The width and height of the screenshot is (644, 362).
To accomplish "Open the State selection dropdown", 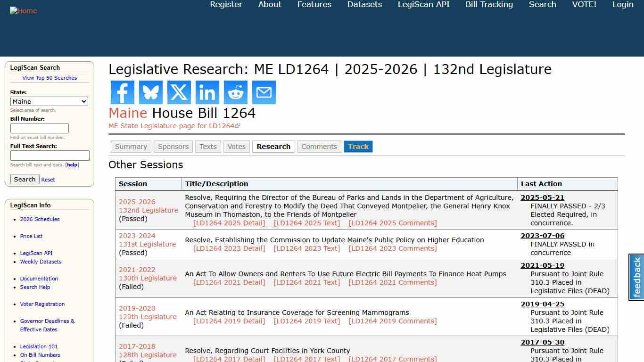I will pyautogui.click(x=49, y=101).
